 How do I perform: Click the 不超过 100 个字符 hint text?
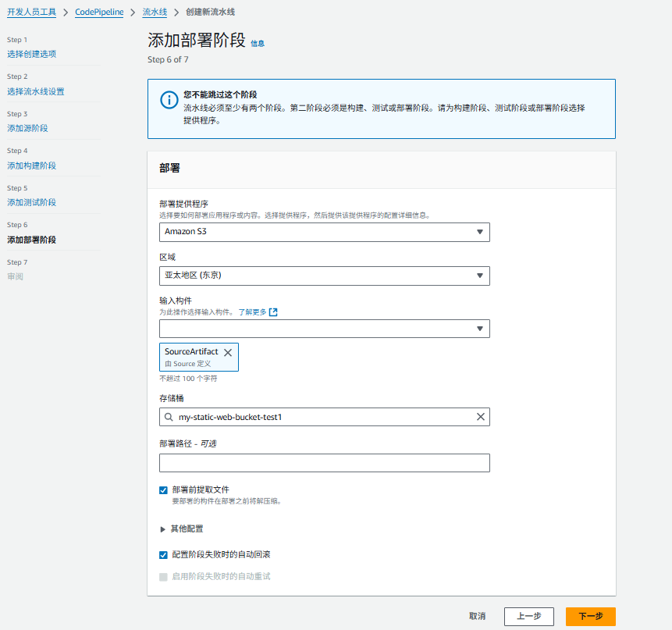pyautogui.click(x=188, y=379)
